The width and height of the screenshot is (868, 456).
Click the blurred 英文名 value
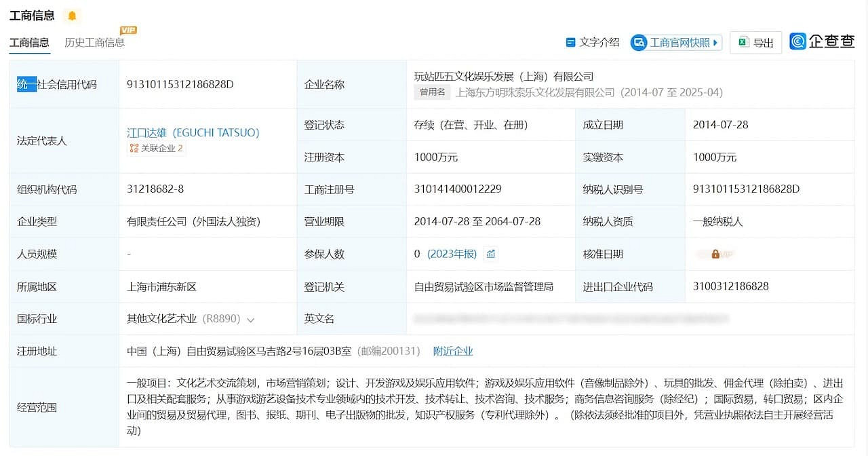point(571,318)
